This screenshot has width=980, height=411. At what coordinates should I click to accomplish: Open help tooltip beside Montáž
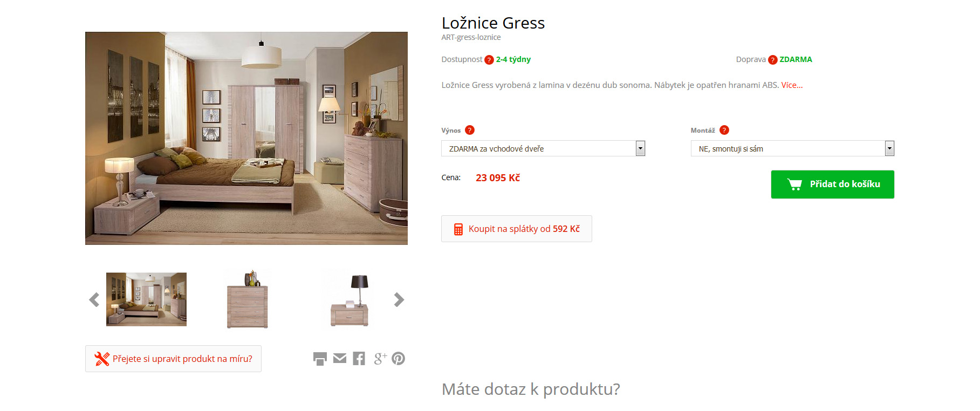(x=724, y=130)
